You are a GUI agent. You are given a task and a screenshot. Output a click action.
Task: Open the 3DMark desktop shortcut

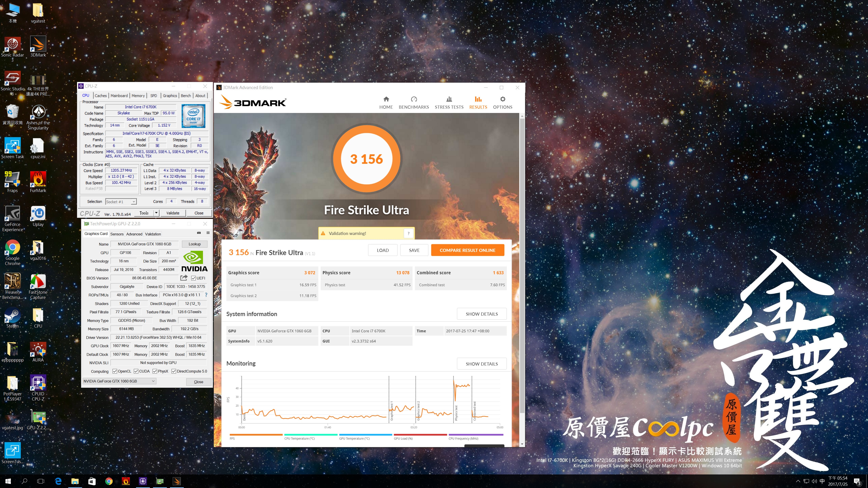point(38,47)
